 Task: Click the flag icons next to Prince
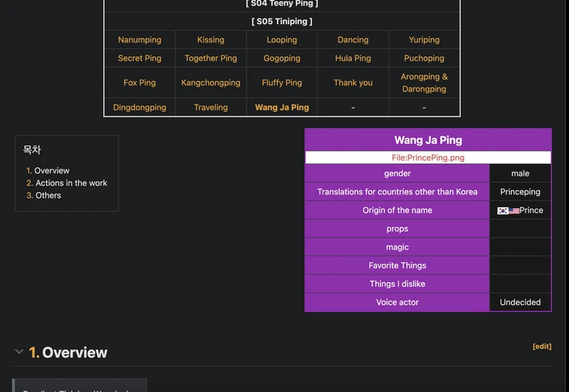pyautogui.click(x=508, y=211)
